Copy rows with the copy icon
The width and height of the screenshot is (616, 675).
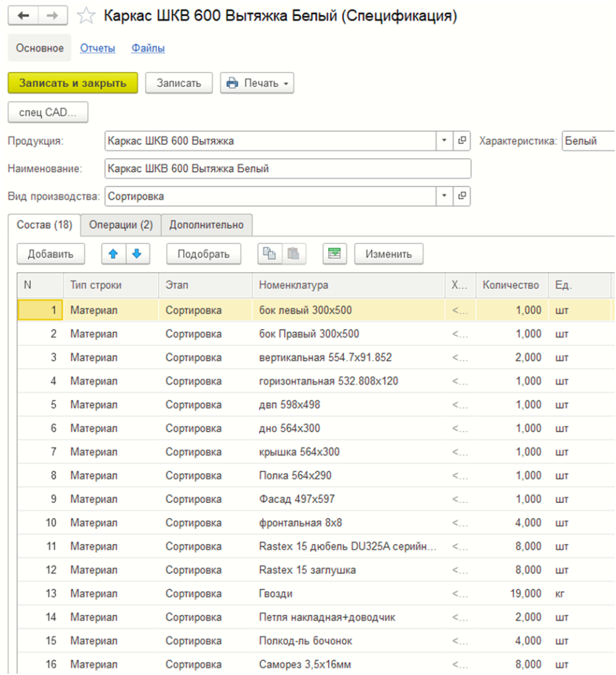(269, 254)
